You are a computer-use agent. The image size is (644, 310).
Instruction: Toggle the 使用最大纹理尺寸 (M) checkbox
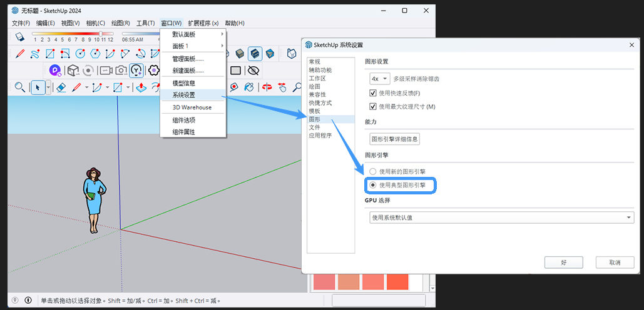[x=373, y=107]
